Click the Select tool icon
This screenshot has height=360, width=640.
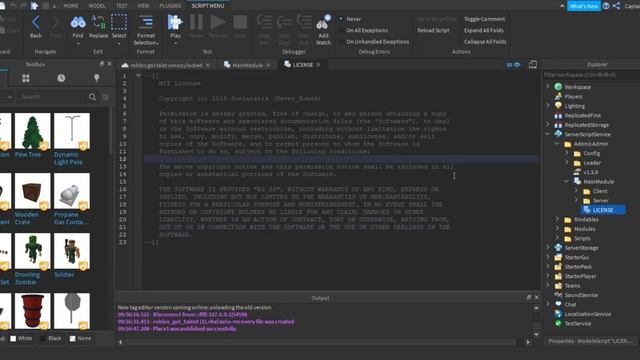tap(119, 23)
